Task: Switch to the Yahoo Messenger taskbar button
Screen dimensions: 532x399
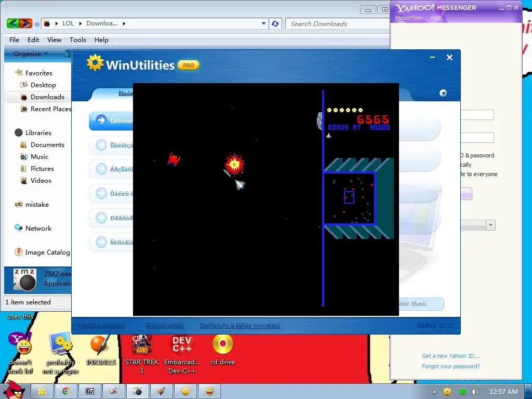Action: (209, 392)
